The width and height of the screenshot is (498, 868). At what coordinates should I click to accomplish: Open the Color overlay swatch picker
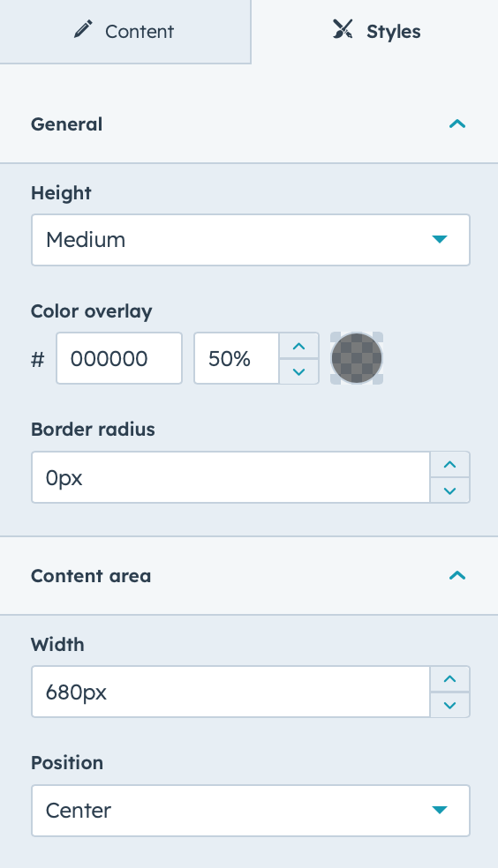(357, 358)
